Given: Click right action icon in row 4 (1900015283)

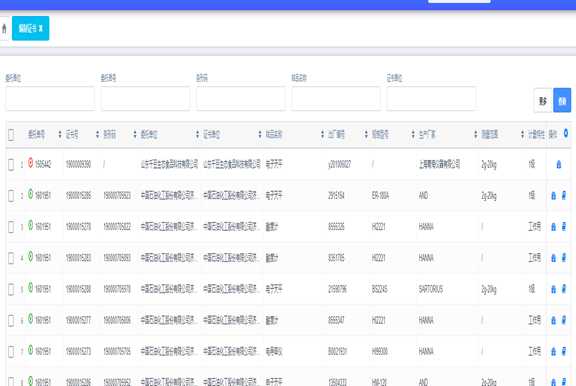Looking at the screenshot, I should coord(564,258).
